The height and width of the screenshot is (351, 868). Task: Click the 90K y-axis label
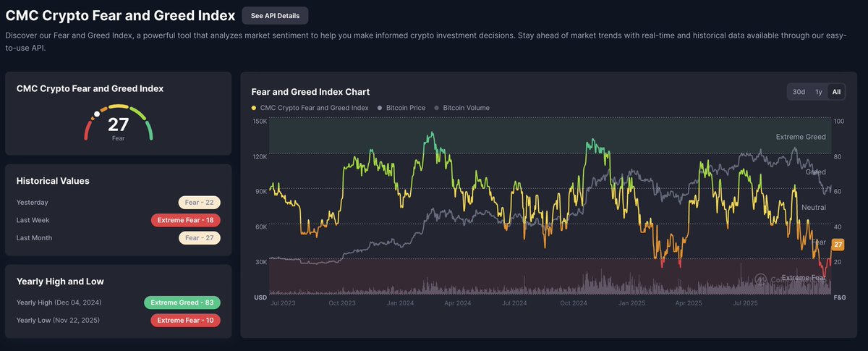point(260,191)
